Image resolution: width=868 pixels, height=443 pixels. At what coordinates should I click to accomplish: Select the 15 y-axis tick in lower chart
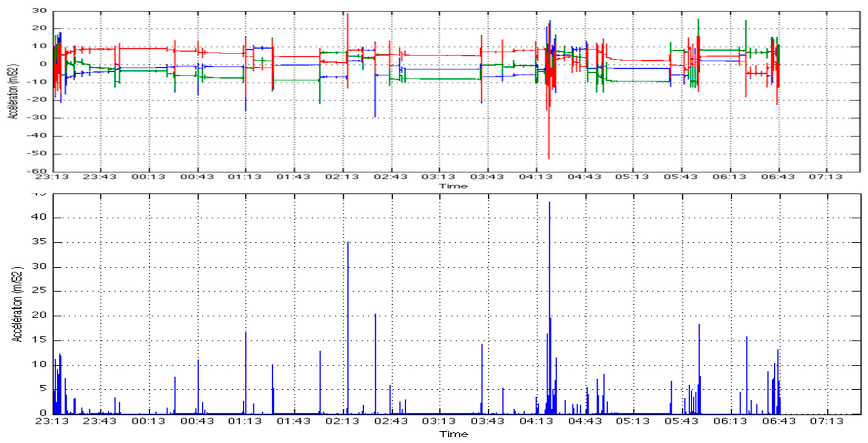(x=39, y=340)
